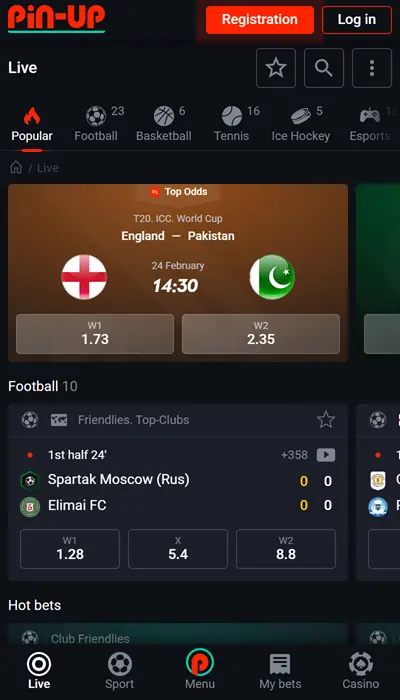This screenshot has height=700, width=400.
Task: Click the Pin-Up logo
Action: [x=56, y=19]
